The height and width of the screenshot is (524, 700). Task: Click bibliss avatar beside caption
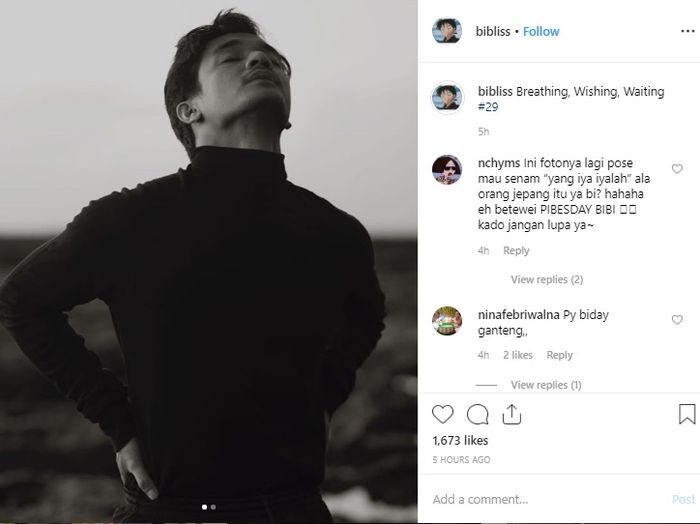tap(447, 98)
